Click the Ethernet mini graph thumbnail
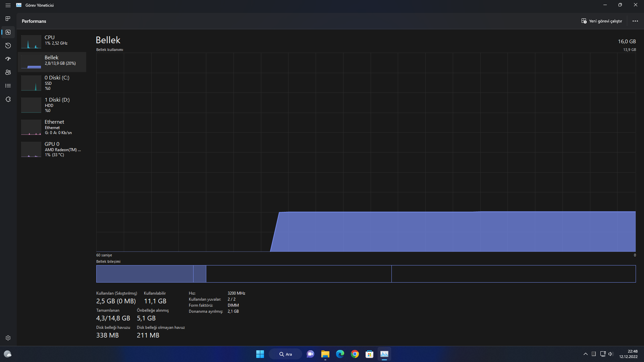This screenshot has height=362, width=644. (31, 127)
